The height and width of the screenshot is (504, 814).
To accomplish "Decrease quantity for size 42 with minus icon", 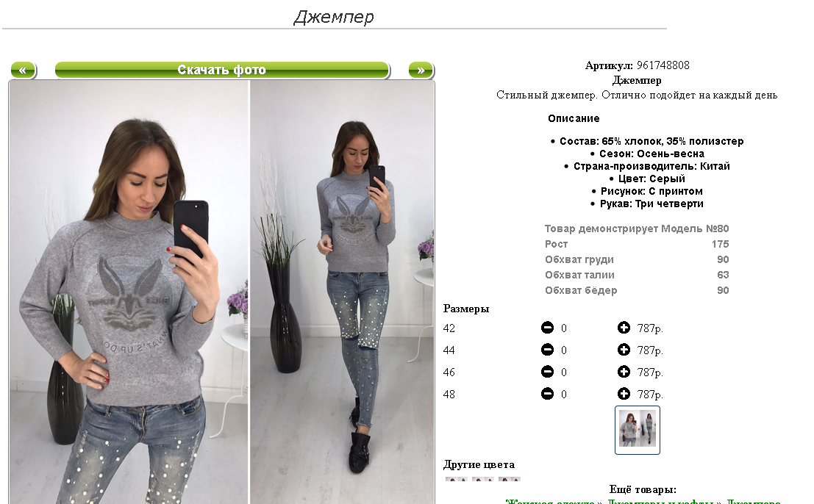I will click(x=547, y=328).
